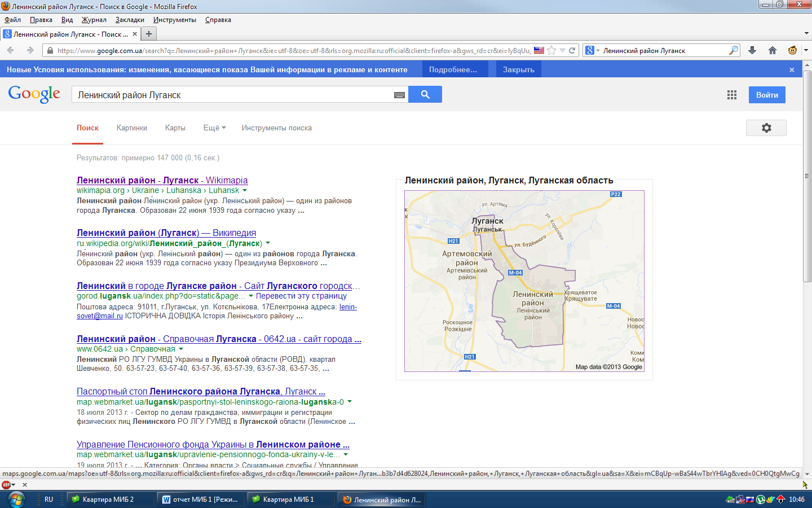Click the Firefox forward arrow button
This screenshot has width=812, height=508.
click(30, 50)
